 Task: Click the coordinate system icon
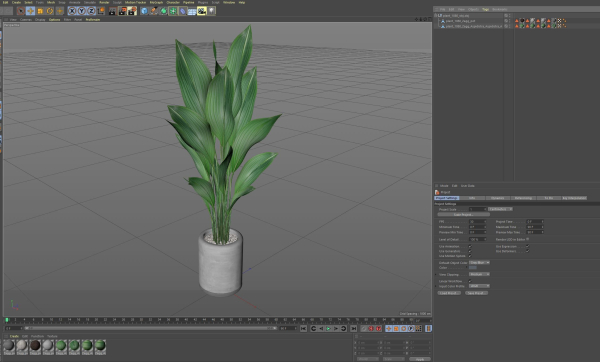point(101,11)
